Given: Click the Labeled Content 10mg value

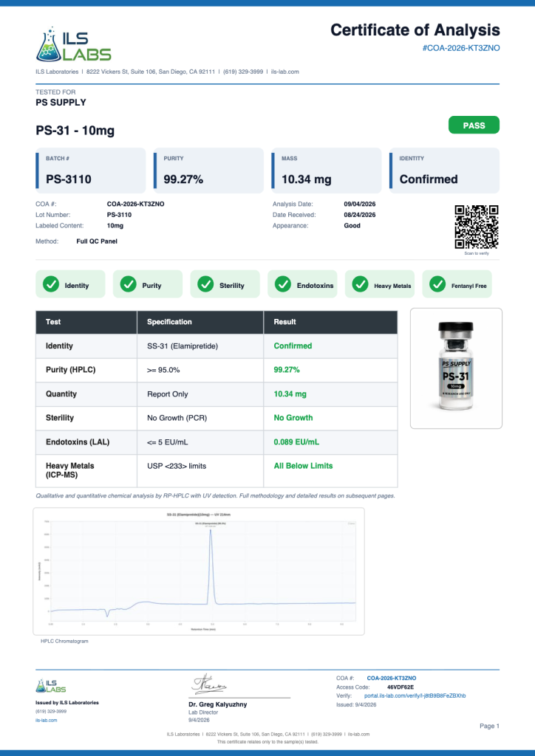Looking at the screenshot, I should (x=115, y=226).
